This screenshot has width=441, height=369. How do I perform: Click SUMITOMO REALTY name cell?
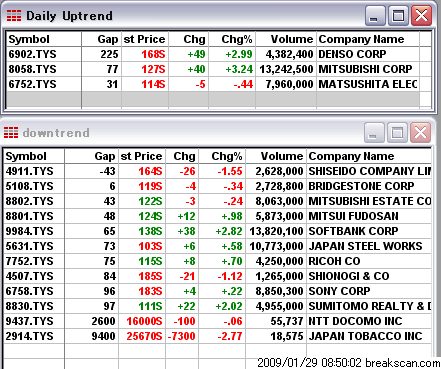pyautogui.click(x=369, y=306)
